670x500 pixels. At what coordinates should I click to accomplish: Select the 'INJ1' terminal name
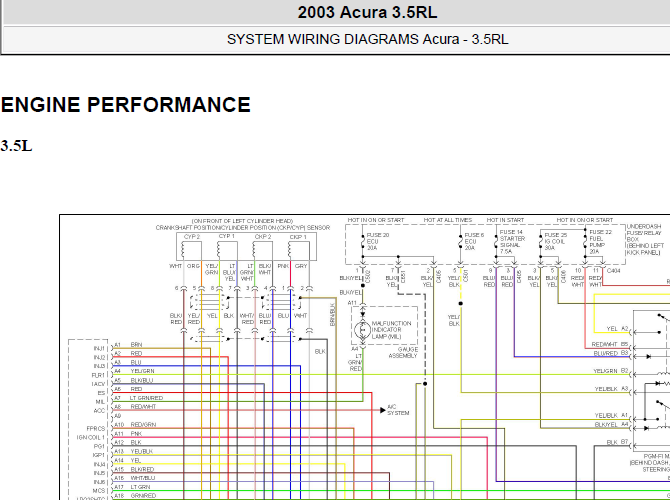[x=99, y=348]
